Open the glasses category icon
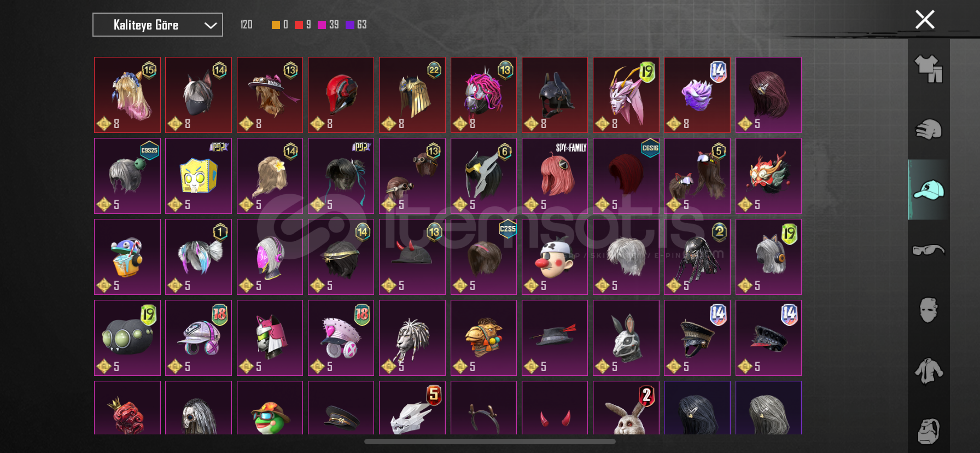 [x=929, y=250]
